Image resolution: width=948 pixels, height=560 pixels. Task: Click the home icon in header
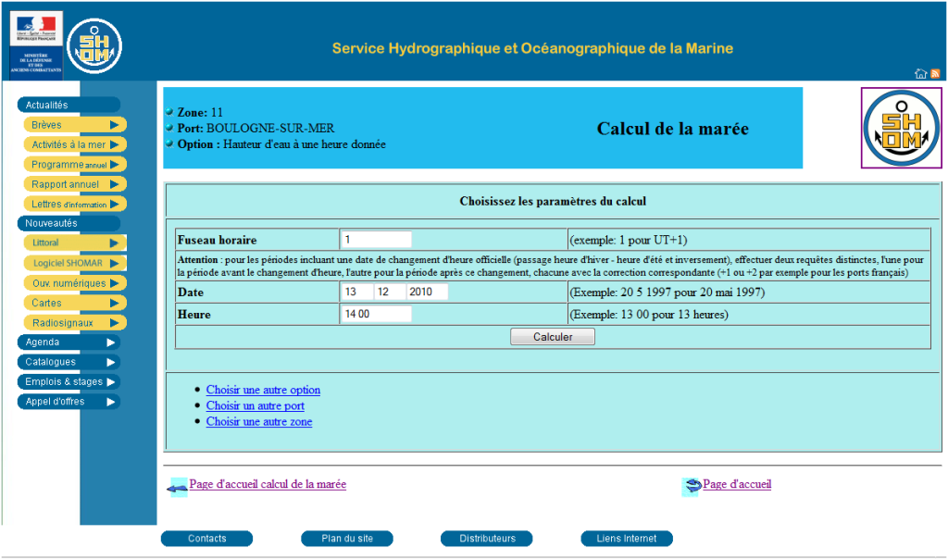point(920,74)
